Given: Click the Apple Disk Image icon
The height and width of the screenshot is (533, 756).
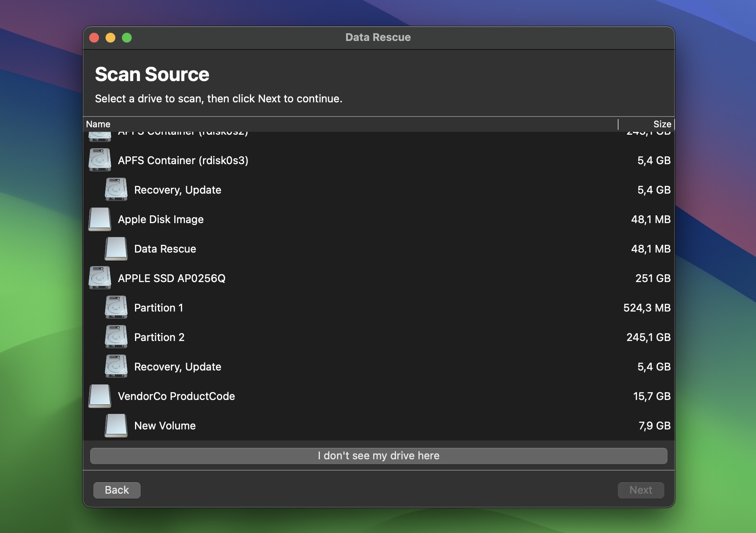Looking at the screenshot, I should (100, 219).
